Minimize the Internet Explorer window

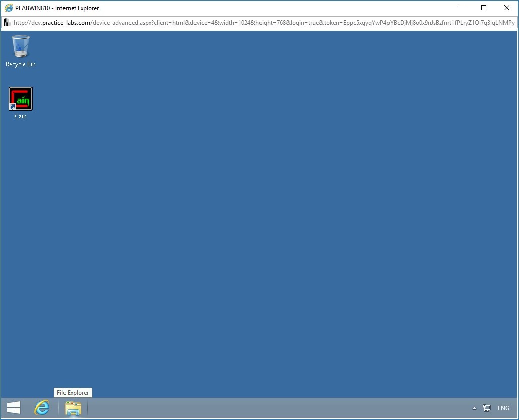tap(461, 8)
